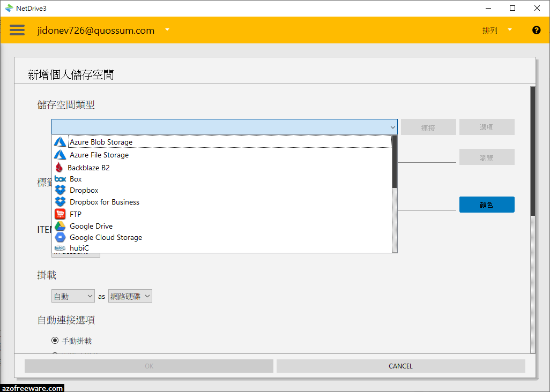Screen dimensions: 550x392
Task: Click the Azure File Storage icon
Action: pos(60,154)
